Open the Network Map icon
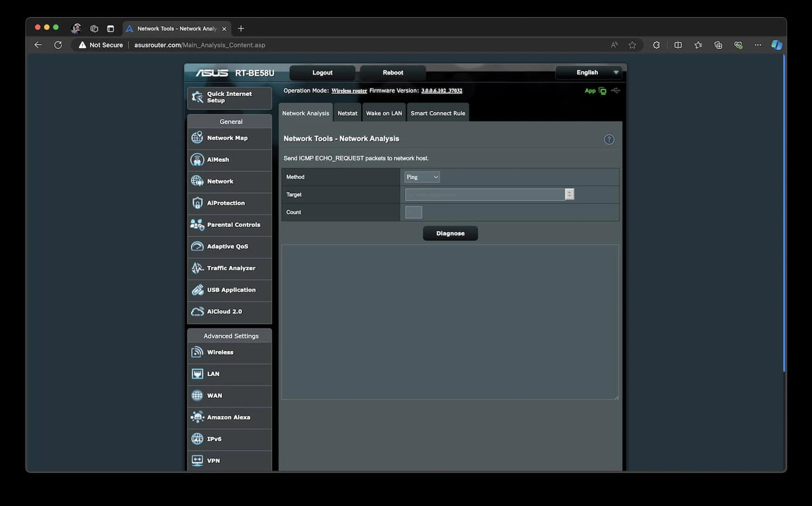Viewport: 812px width, 506px height. click(197, 138)
